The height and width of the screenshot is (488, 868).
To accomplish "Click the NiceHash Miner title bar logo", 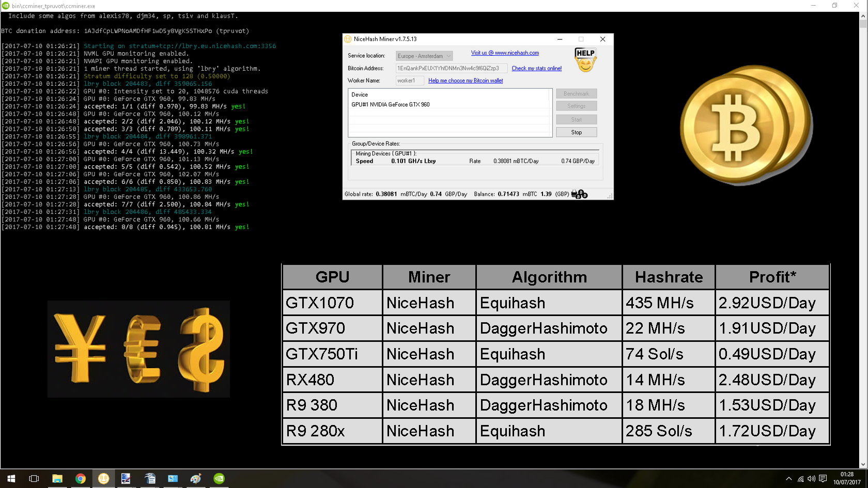I will pyautogui.click(x=348, y=39).
